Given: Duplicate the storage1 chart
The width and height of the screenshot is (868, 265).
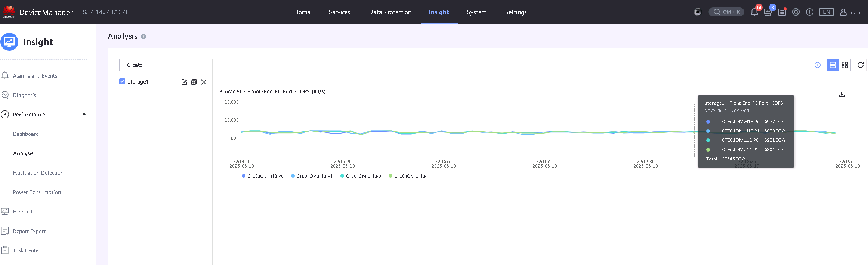Looking at the screenshot, I should click(194, 82).
